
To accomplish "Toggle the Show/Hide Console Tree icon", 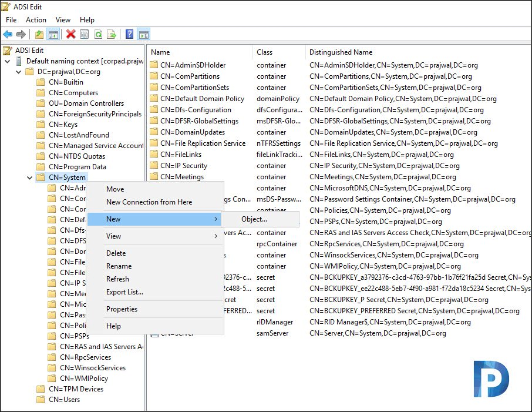I will [x=53, y=34].
